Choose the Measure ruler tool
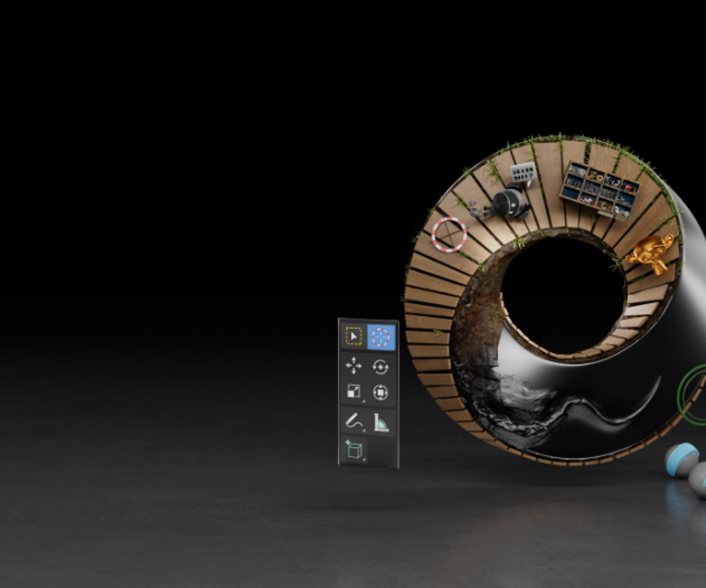Screen dimensions: 706x588 coord(381,422)
